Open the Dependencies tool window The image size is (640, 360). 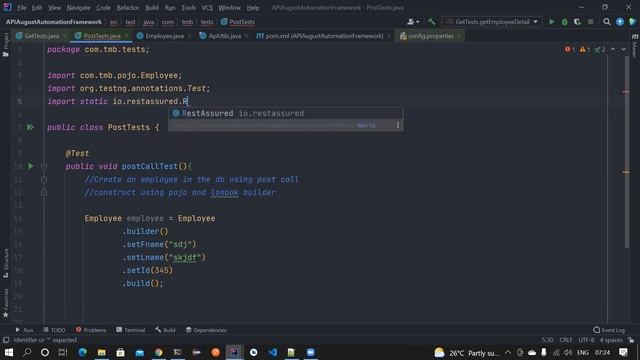pyautogui.click(x=206, y=330)
